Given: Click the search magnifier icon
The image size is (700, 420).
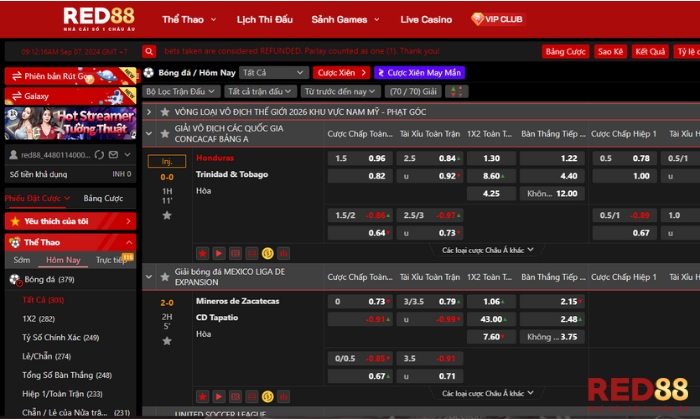Looking at the screenshot, I should click(x=149, y=51).
